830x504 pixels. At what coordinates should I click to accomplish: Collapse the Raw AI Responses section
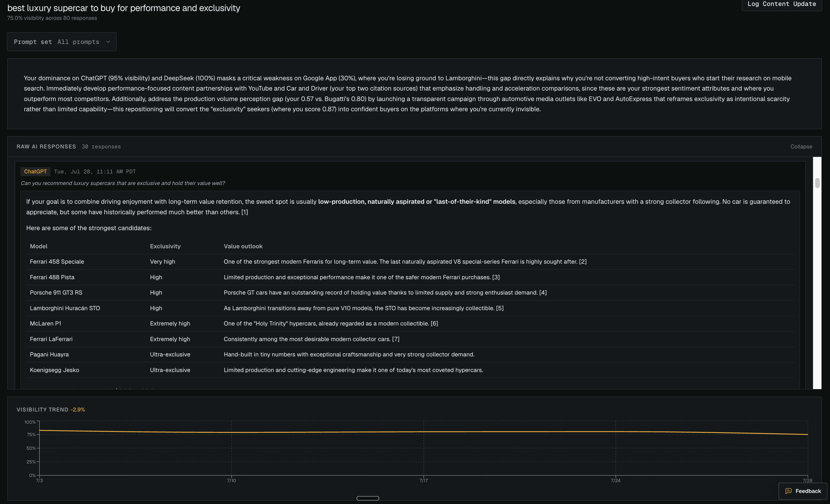pyautogui.click(x=801, y=146)
